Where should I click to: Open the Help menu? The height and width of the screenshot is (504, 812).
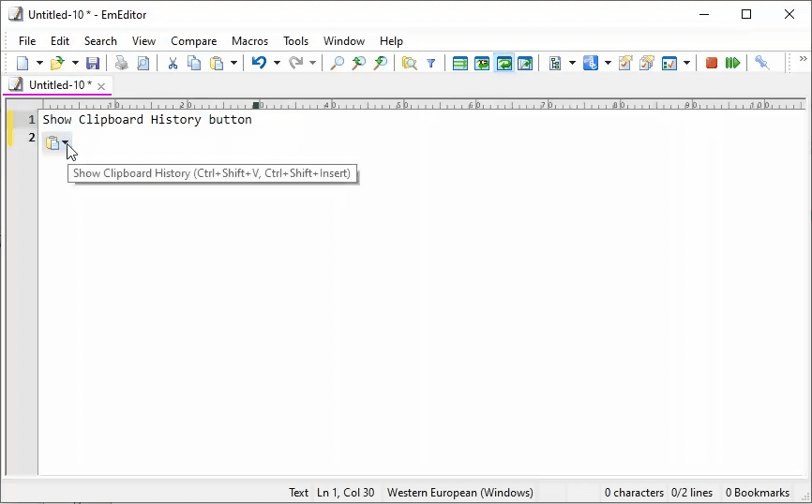point(391,41)
